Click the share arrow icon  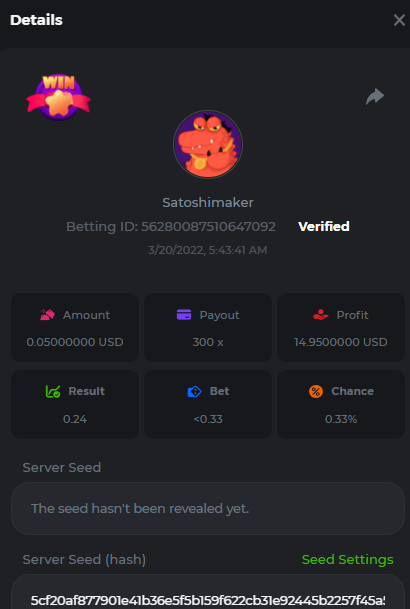(x=375, y=97)
